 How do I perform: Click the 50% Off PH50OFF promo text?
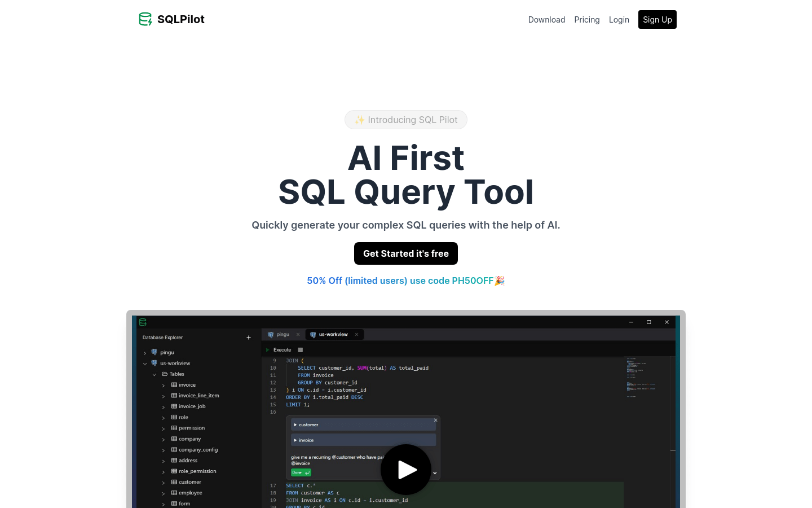(406, 281)
